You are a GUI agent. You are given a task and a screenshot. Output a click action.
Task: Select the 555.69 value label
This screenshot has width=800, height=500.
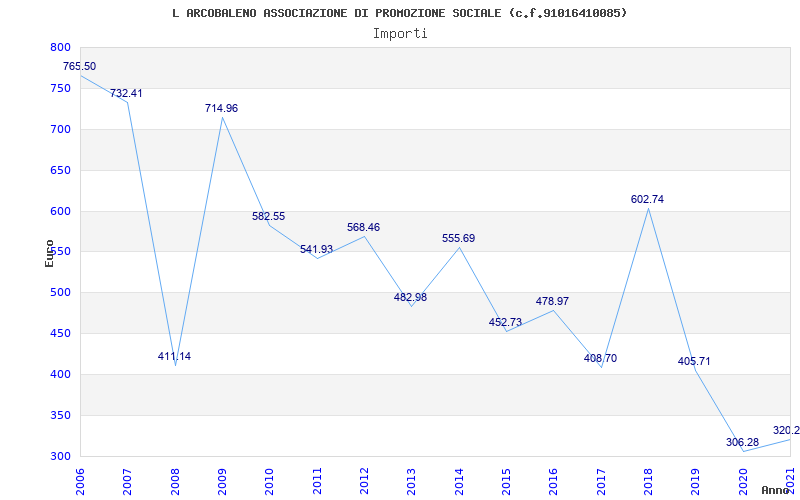458,238
